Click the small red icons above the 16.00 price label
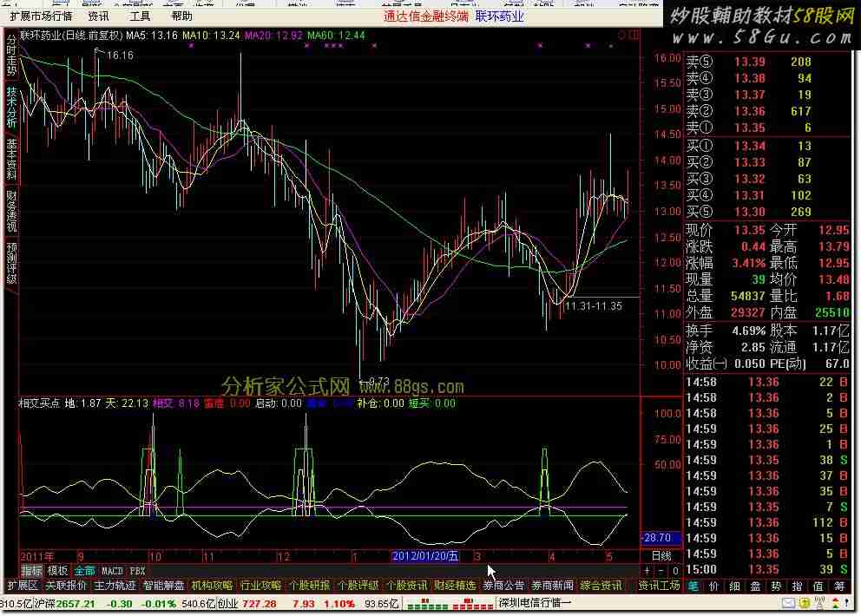Image resolution: width=861 pixels, height=616 pixels. point(625,36)
